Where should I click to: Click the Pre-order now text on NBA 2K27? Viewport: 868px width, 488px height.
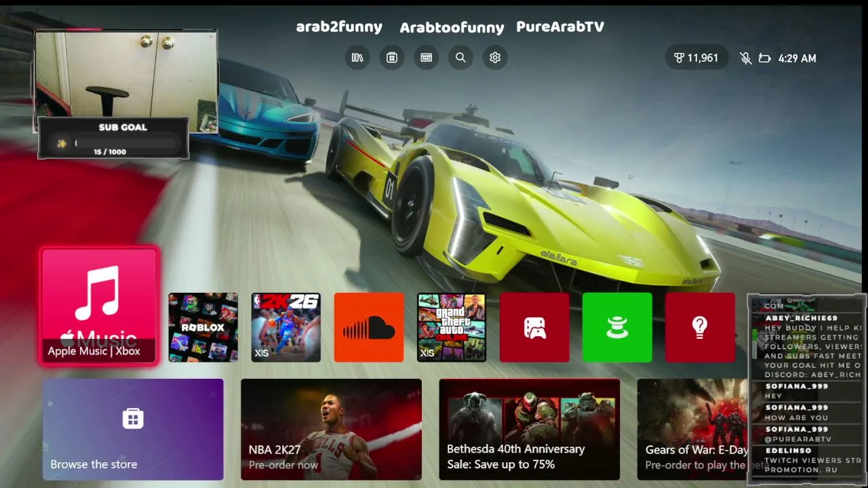pyautogui.click(x=283, y=465)
